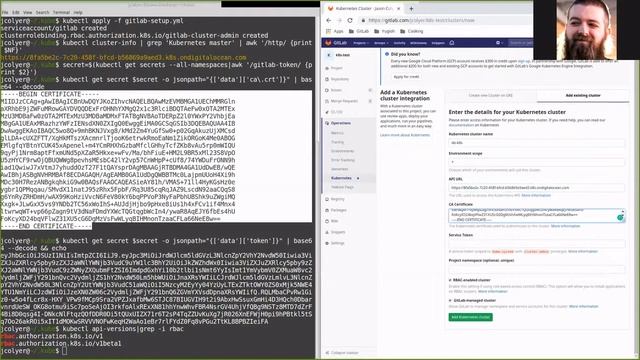This screenshot has width=640, height=360.
Task: Open Help menu in terminal window
Action: coord(78,13)
